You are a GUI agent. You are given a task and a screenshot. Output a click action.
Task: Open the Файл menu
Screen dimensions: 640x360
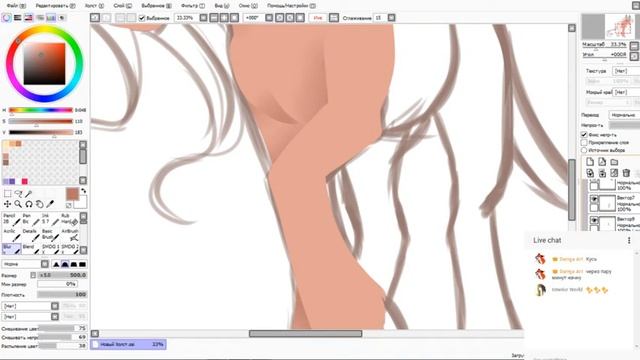16,6
